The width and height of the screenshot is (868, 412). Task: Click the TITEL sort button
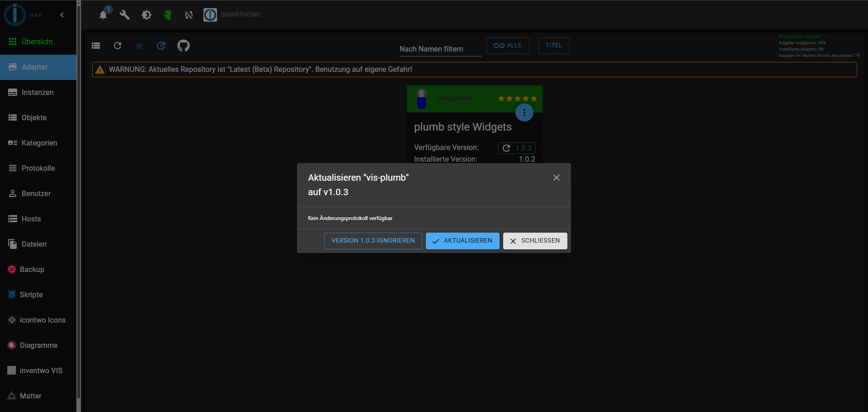click(554, 46)
